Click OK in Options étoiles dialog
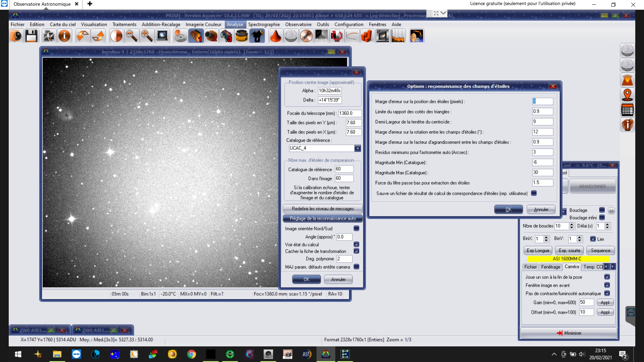 tap(508, 209)
